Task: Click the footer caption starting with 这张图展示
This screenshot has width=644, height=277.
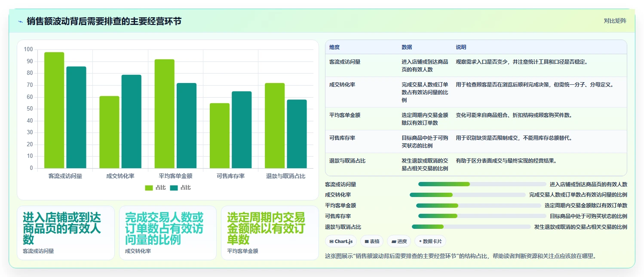Action: (460, 256)
